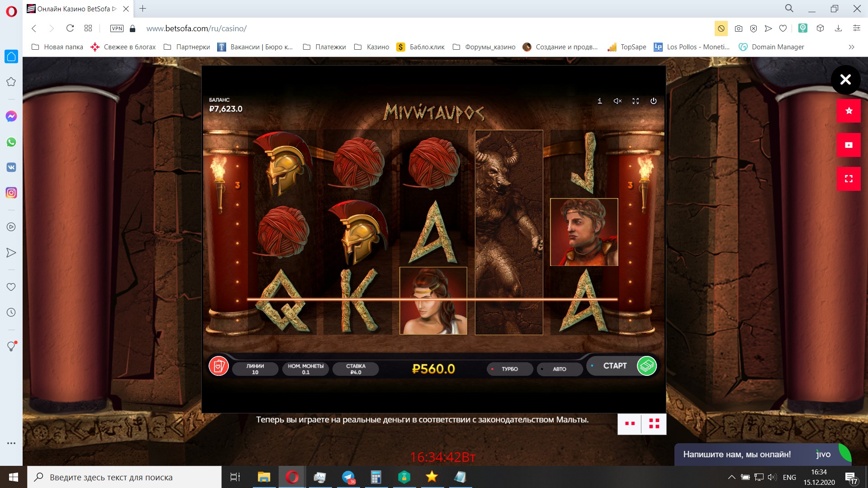Click the game power exit icon

click(653, 101)
